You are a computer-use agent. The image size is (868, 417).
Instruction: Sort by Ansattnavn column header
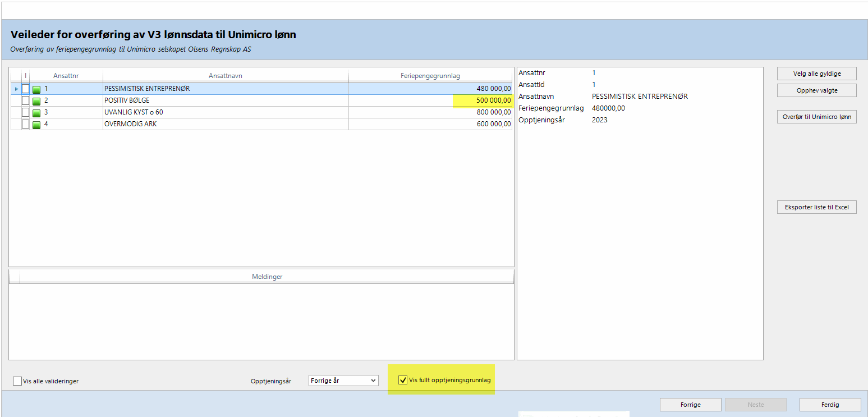click(225, 76)
